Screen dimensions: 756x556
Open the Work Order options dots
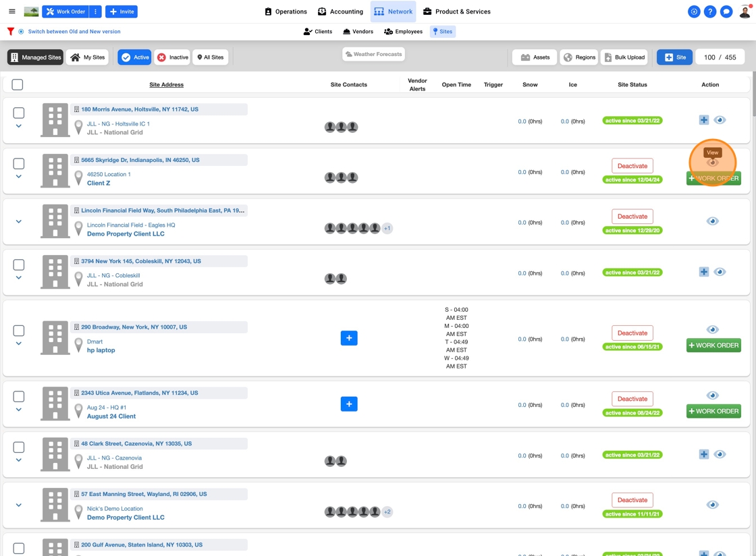(95, 11)
